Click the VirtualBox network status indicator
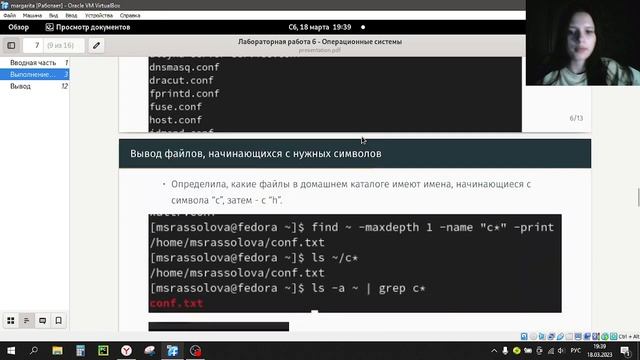Image resolution: width=640 pixels, height=360 pixels. click(551, 336)
